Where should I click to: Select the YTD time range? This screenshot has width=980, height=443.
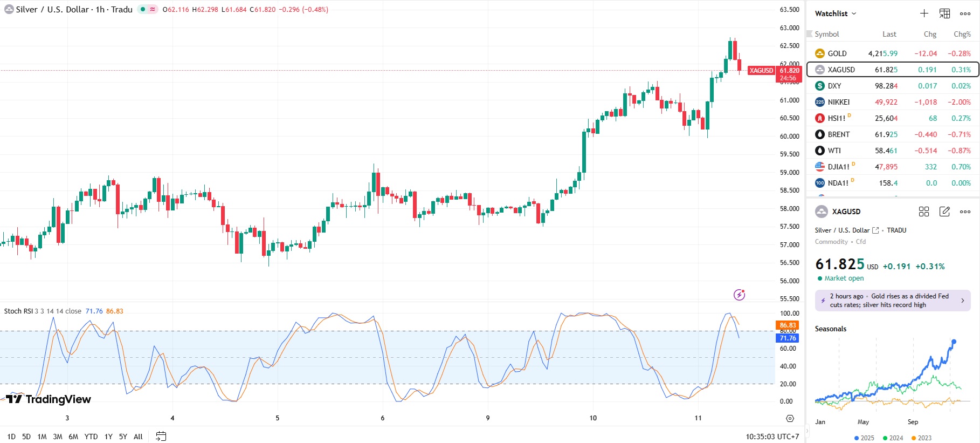point(91,437)
